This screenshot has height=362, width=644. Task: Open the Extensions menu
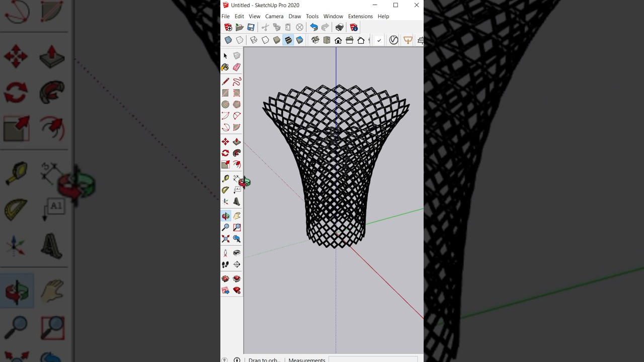pyautogui.click(x=360, y=17)
